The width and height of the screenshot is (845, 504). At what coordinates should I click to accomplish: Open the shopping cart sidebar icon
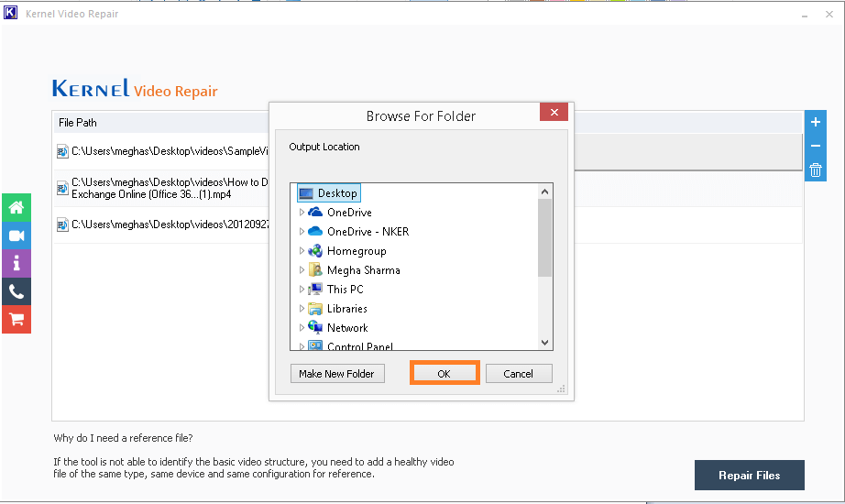[16, 320]
